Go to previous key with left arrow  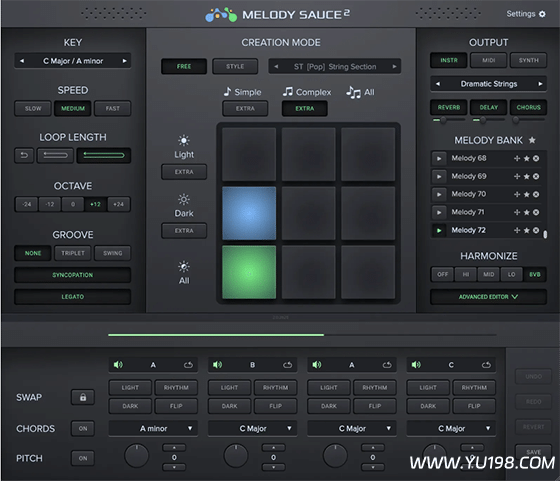tap(22, 61)
